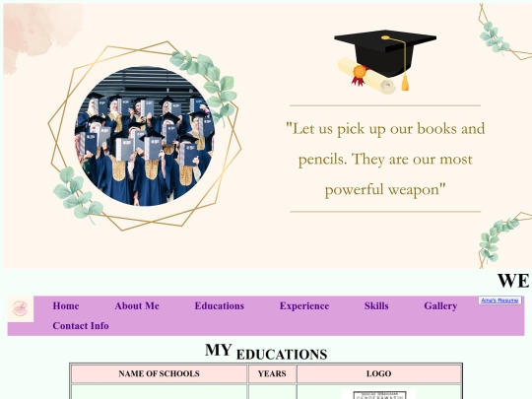
Task: Click the logo image in the navigation bar
Action: point(21,308)
